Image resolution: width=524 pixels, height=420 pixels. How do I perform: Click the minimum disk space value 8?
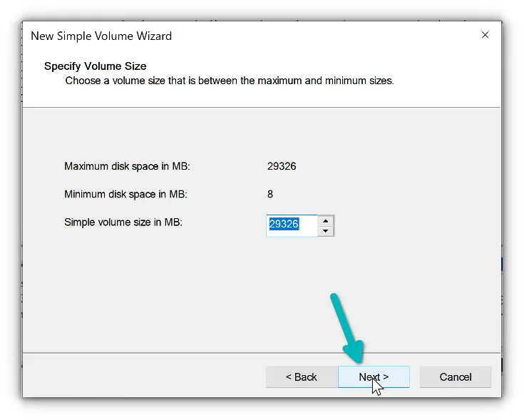click(x=270, y=194)
